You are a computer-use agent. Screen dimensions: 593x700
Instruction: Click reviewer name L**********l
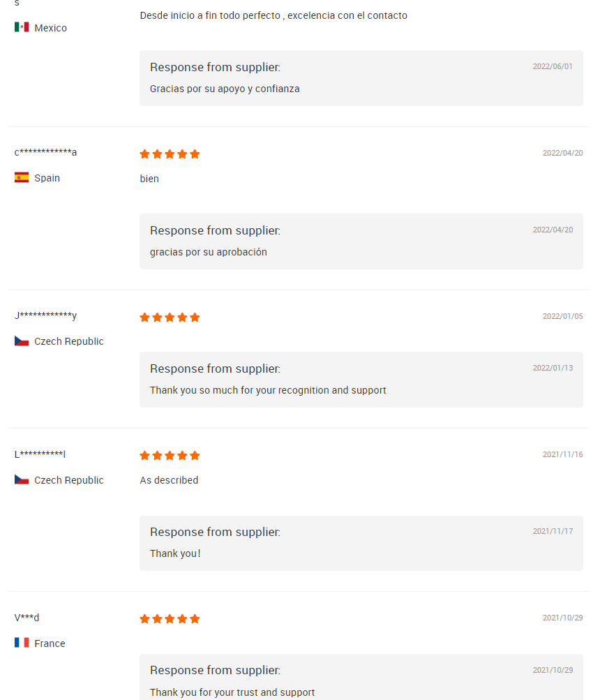click(x=40, y=454)
